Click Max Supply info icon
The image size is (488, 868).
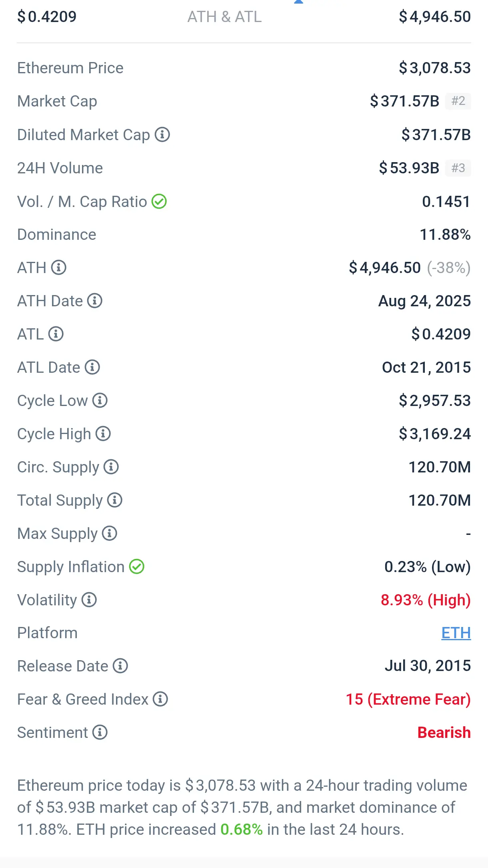point(110,533)
